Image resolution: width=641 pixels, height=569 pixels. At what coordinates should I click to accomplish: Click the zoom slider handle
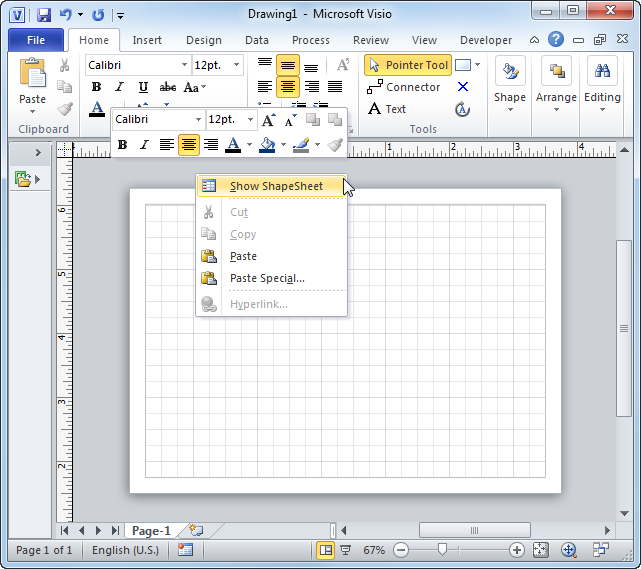pos(442,550)
